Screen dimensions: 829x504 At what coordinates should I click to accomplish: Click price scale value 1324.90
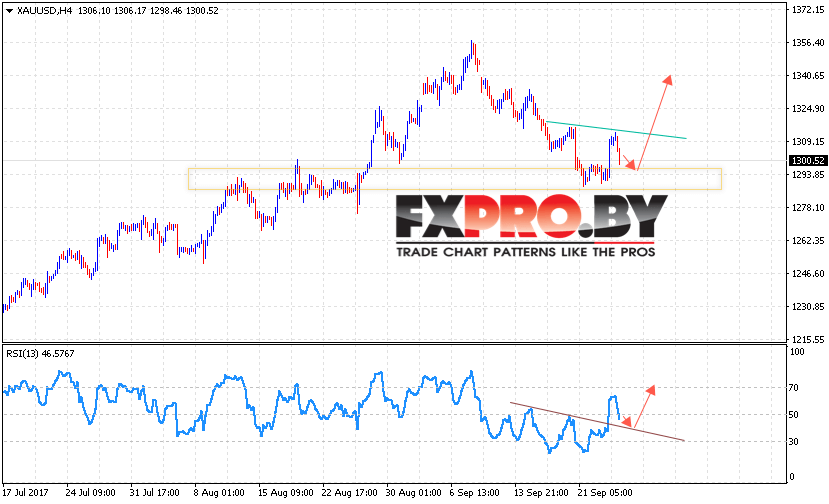[x=808, y=108]
